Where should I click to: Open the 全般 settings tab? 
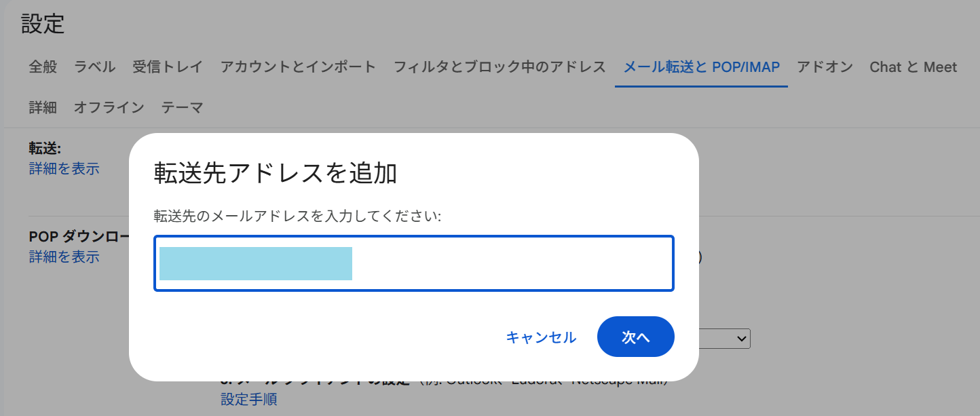click(x=43, y=67)
